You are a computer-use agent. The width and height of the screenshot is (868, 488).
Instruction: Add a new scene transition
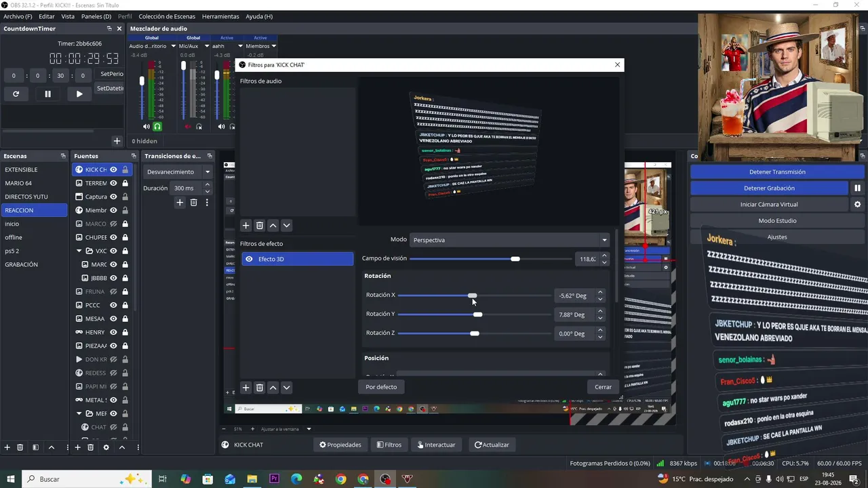[180, 203]
